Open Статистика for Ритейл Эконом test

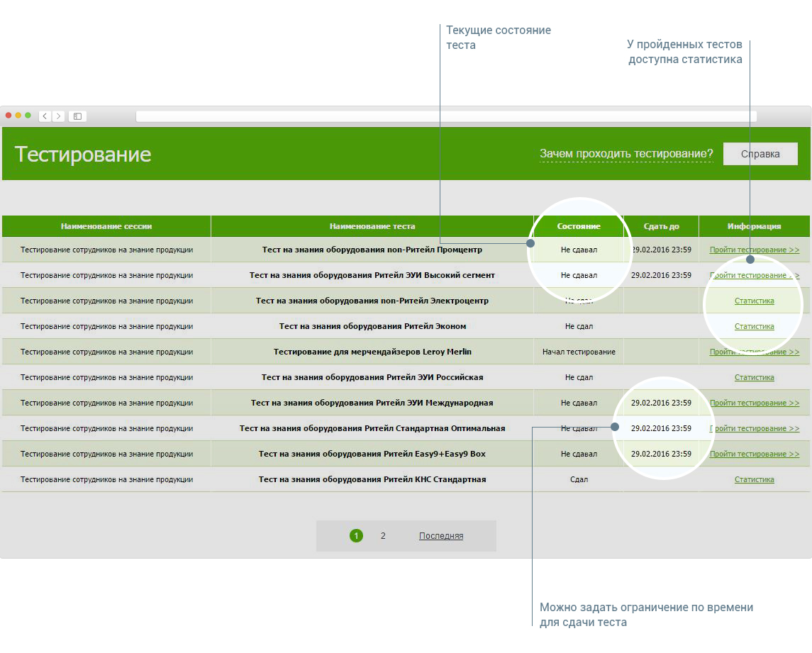coord(754,326)
